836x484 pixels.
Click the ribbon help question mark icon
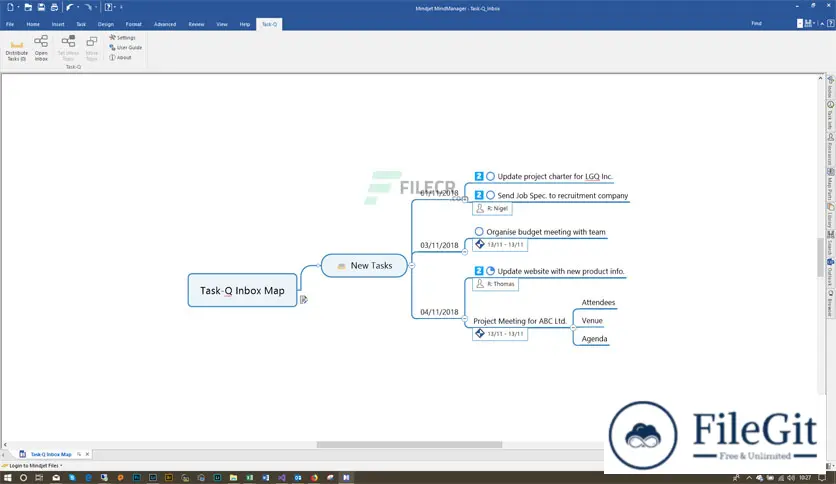point(830,23)
